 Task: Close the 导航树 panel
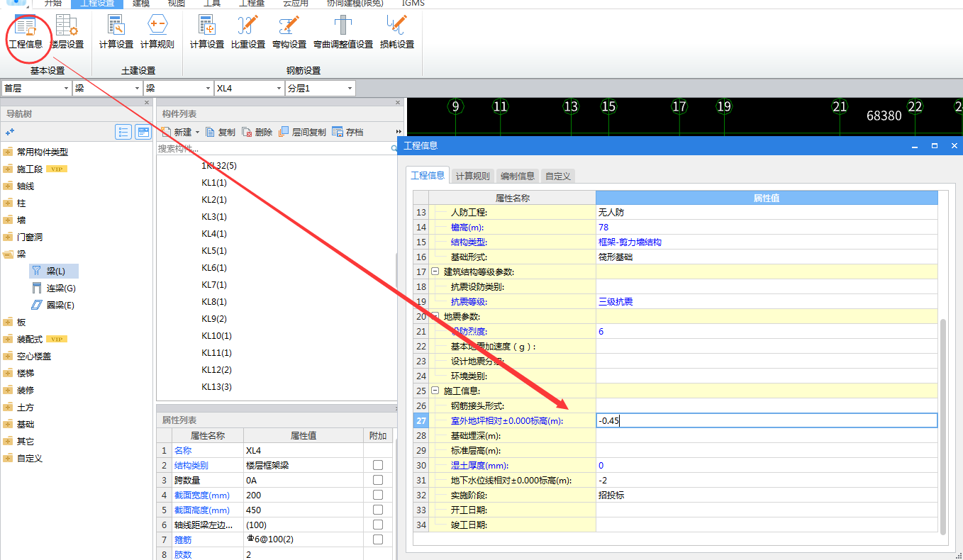[147, 103]
